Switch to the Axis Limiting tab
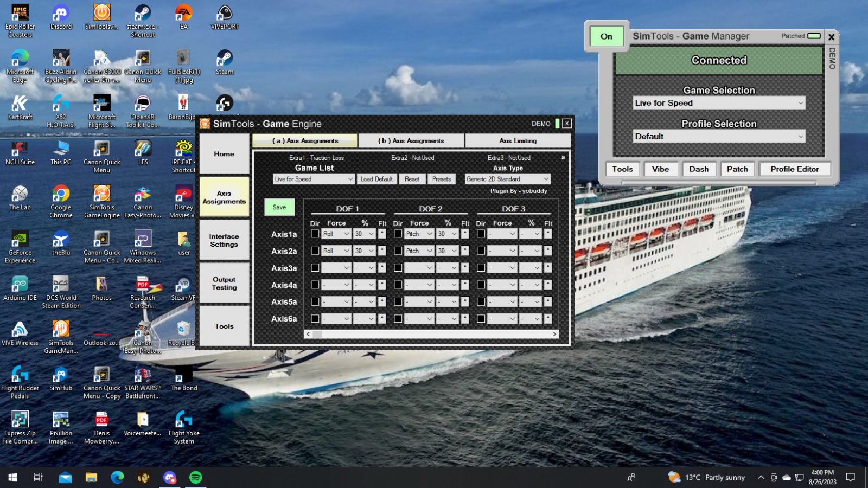 coord(518,141)
